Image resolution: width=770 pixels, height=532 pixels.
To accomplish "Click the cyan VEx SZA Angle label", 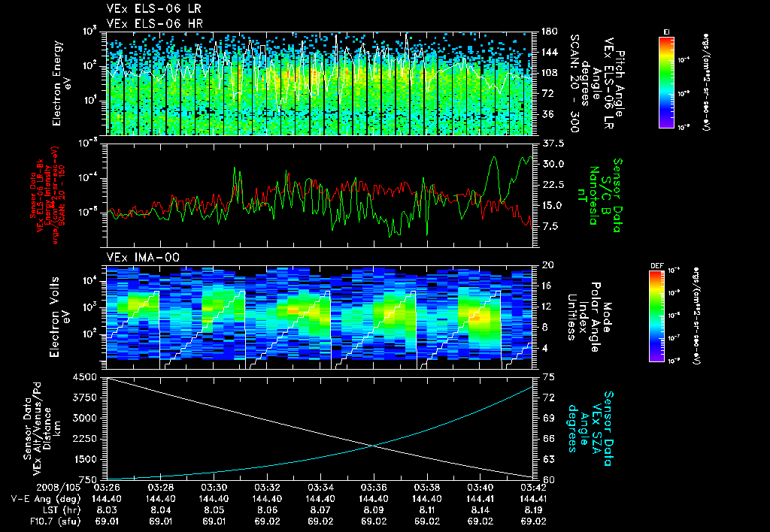I will 590,428.
